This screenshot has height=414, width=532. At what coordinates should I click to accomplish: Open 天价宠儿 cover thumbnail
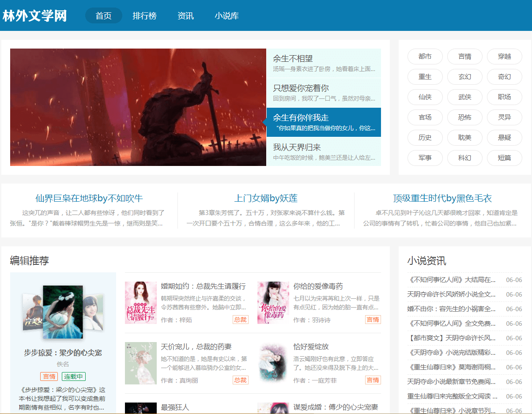pyautogui.click(x=141, y=363)
